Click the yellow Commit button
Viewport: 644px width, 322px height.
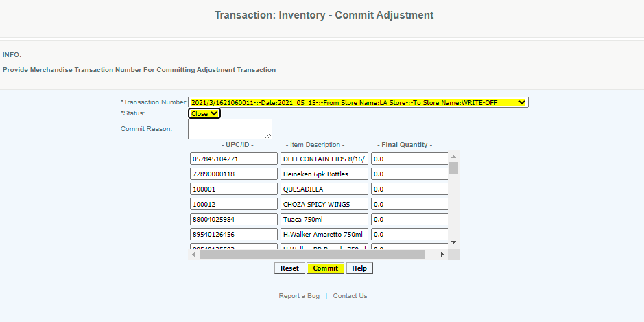(325, 268)
